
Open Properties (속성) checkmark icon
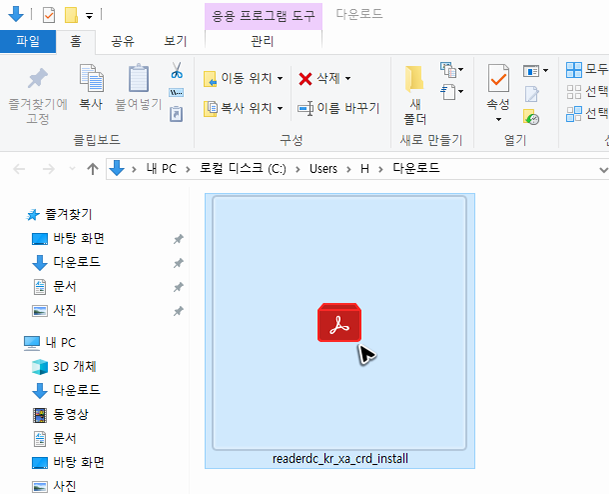[498, 78]
